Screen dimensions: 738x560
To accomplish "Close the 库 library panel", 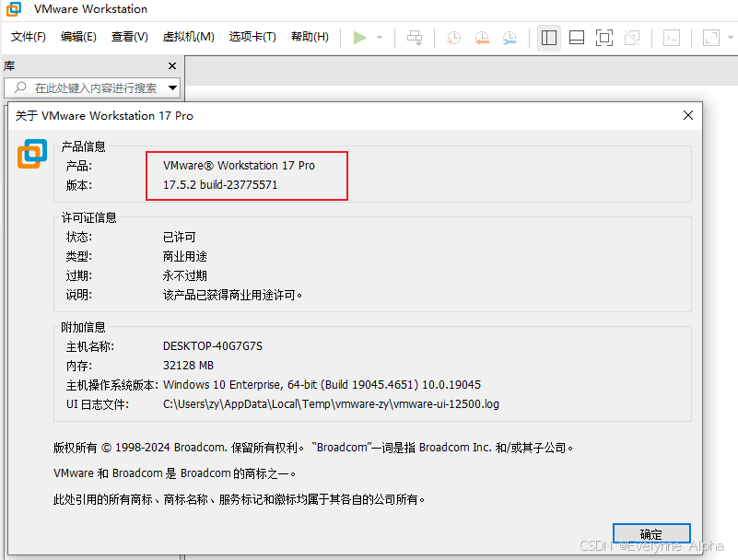I will point(172,66).
